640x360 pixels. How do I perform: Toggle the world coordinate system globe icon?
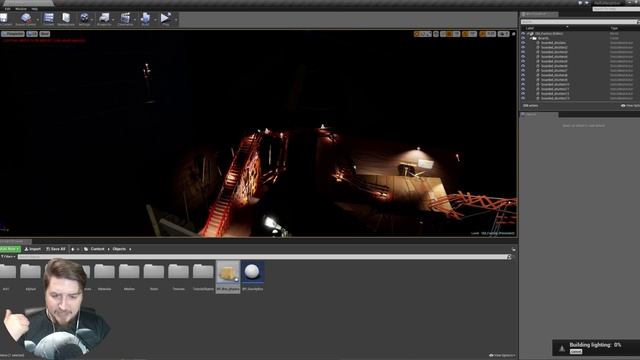pos(436,34)
